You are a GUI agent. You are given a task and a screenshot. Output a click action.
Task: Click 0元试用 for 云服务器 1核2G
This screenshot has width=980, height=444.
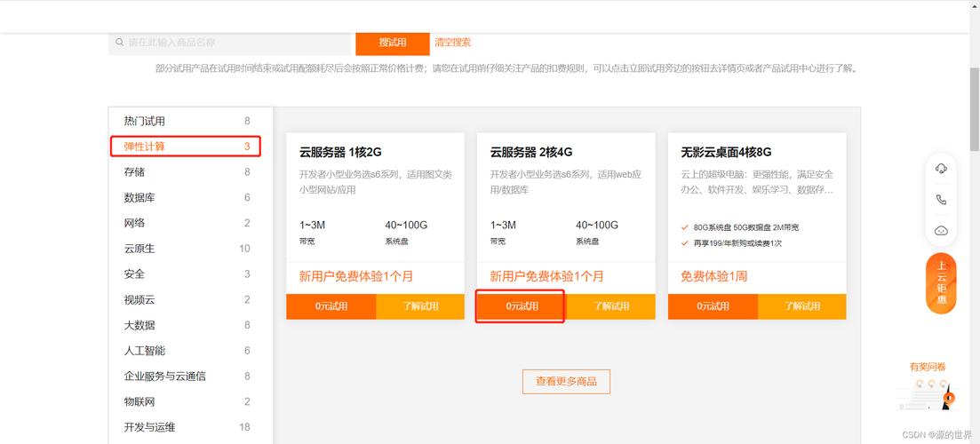[331, 306]
